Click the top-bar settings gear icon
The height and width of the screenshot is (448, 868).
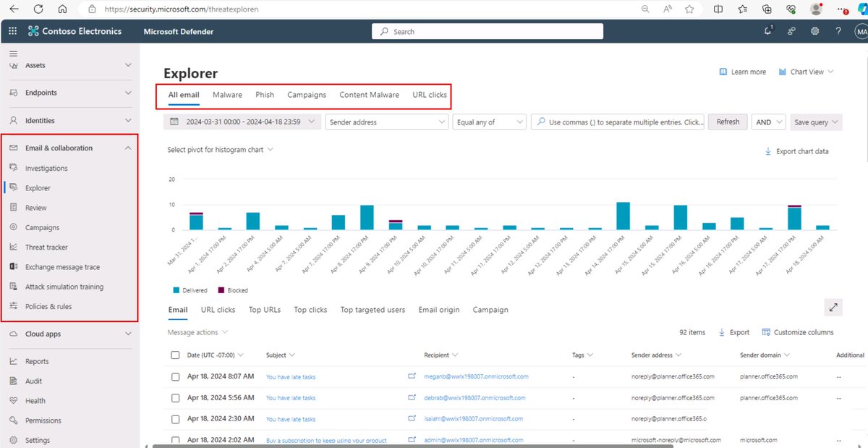click(x=814, y=31)
